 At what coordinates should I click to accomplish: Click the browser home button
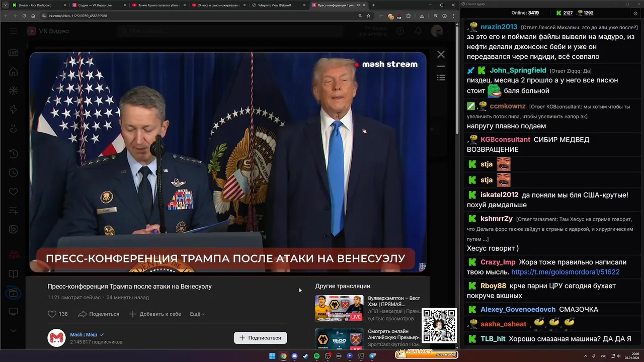pyautogui.click(x=33, y=16)
